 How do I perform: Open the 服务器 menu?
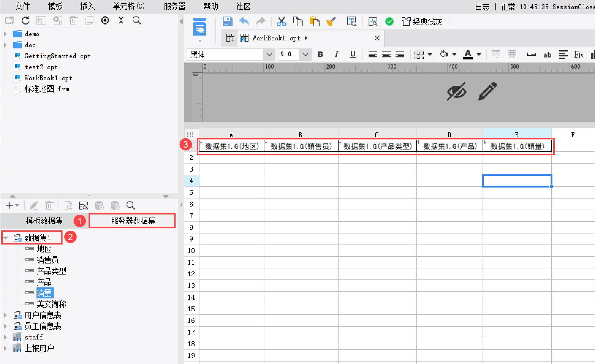175,6
